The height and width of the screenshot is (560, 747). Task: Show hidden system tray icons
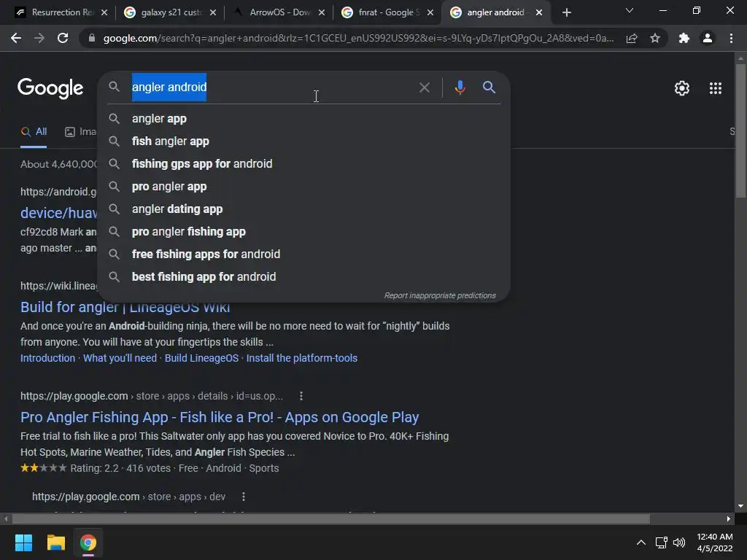[641, 542]
